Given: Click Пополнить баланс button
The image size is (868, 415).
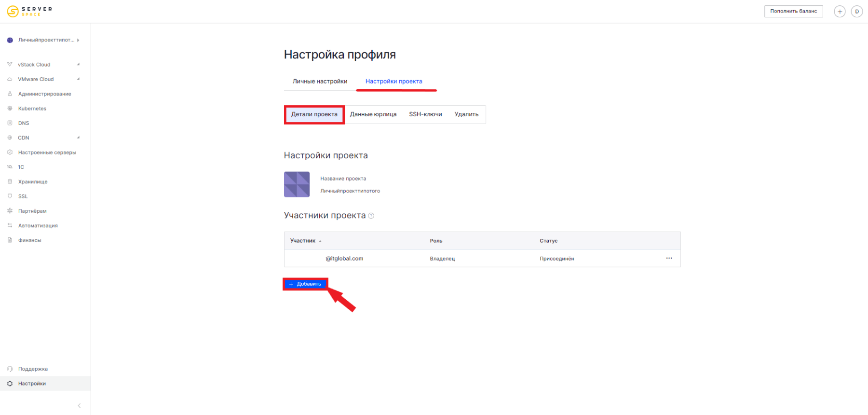Looking at the screenshot, I should click(793, 11).
